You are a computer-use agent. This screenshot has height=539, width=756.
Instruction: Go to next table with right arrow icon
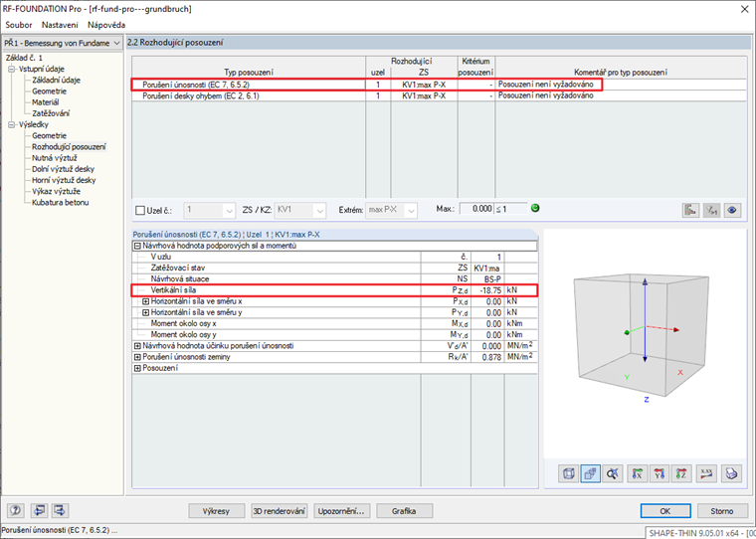61,510
